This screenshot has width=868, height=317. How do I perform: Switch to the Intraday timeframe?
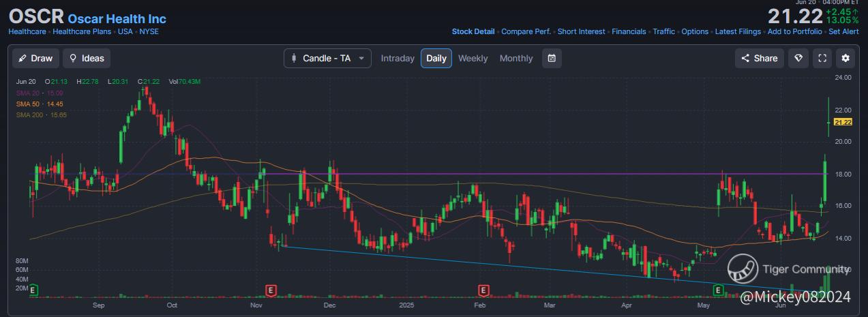[398, 58]
